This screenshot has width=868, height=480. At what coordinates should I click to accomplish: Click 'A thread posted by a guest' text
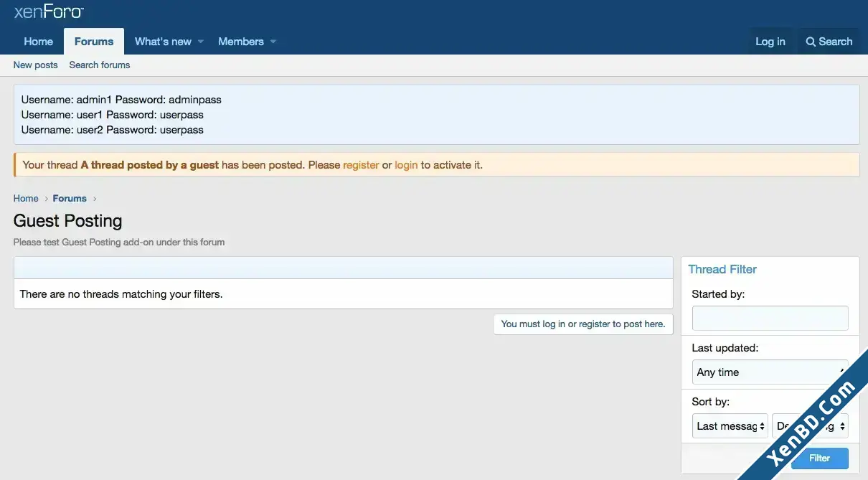[x=150, y=165]
